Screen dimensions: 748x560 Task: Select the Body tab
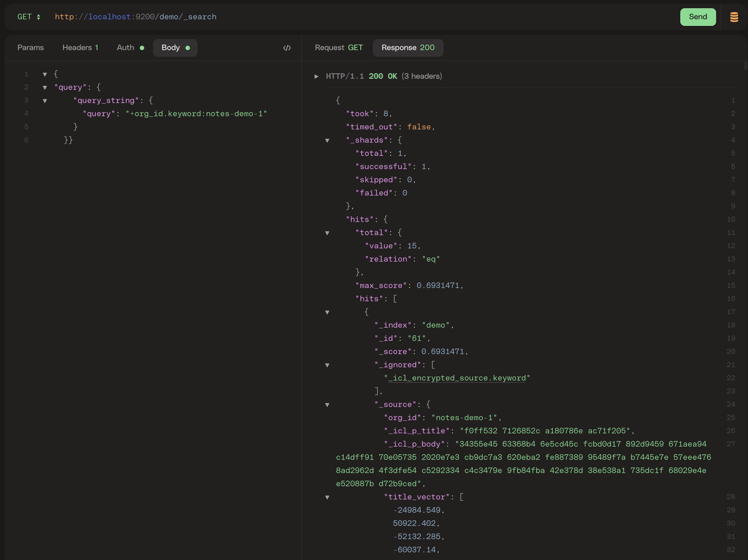point(175,48)
